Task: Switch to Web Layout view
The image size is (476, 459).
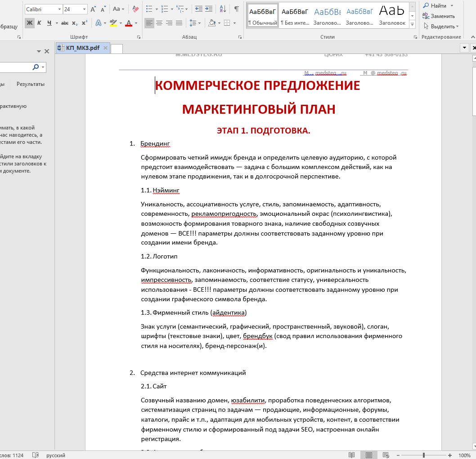Action: pyautogui.click(x=386, y=455)
